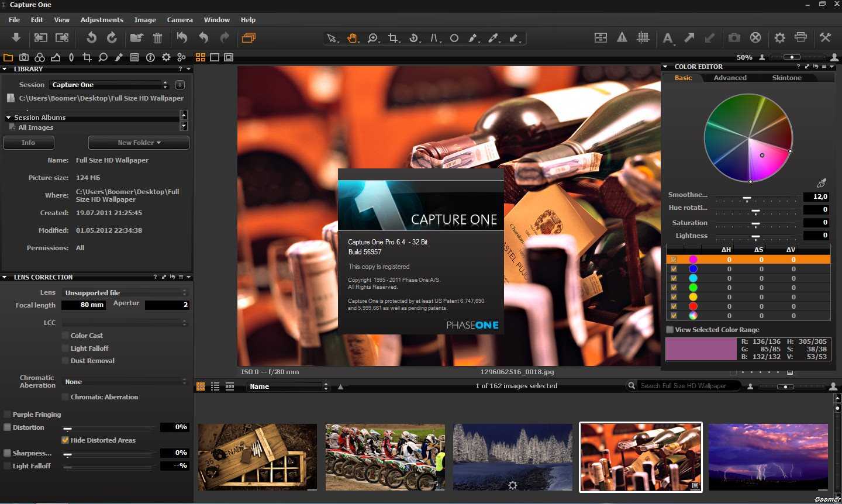Viewport: 842px width, 504px height.
Task: Click the Undo arrow in toolbar
Action: (x=203, y=38)
